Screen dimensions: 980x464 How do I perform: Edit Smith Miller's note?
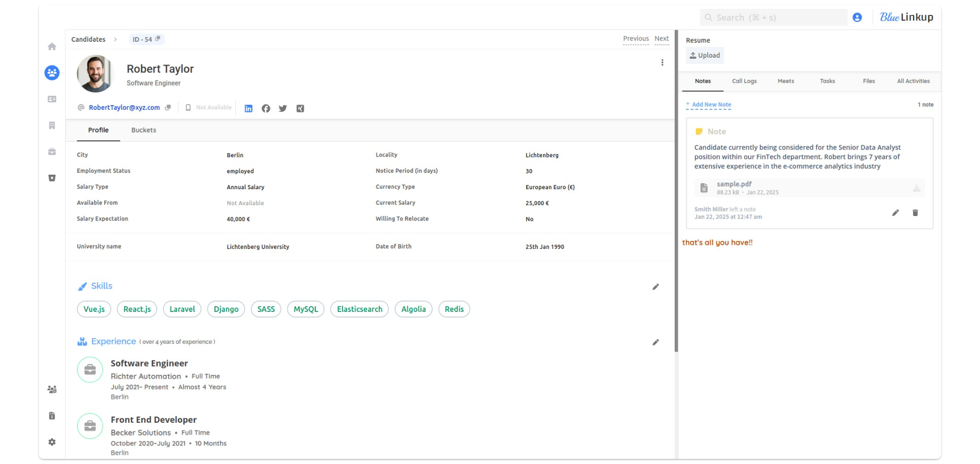tap(895, 212)
